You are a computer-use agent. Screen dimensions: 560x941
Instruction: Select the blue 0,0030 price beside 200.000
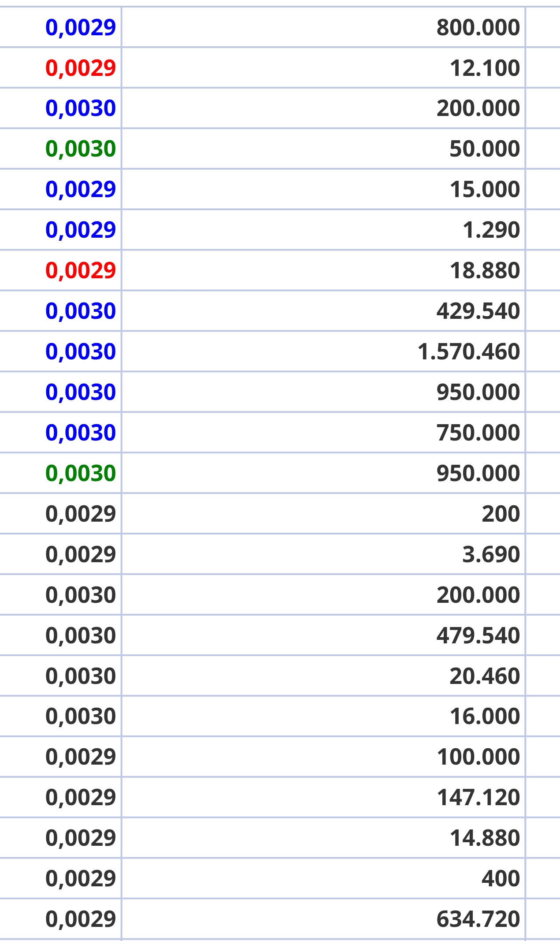pos(81,108)
